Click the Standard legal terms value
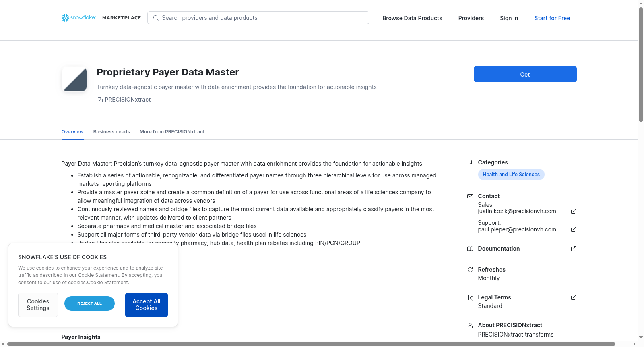644x347 pixels. [x=490, y=306]
